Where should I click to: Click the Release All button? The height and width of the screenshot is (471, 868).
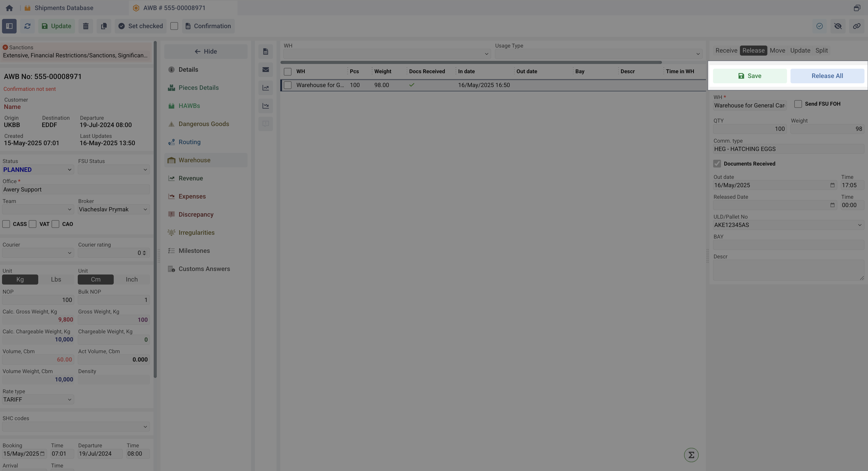coord(827,76)
